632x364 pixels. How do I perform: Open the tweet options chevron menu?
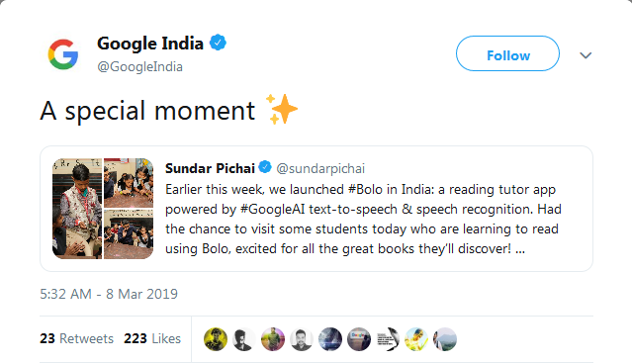[586, 55]
